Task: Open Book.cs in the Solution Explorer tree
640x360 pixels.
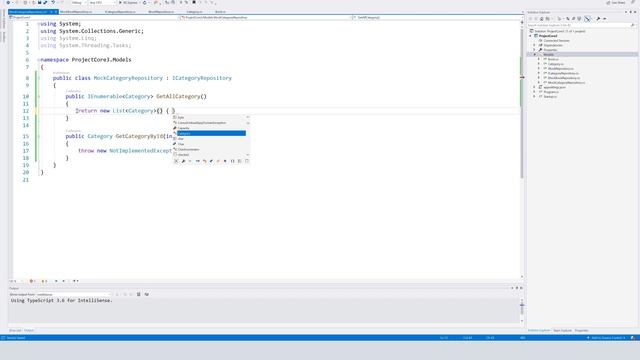Action: [x=553, y=59]
